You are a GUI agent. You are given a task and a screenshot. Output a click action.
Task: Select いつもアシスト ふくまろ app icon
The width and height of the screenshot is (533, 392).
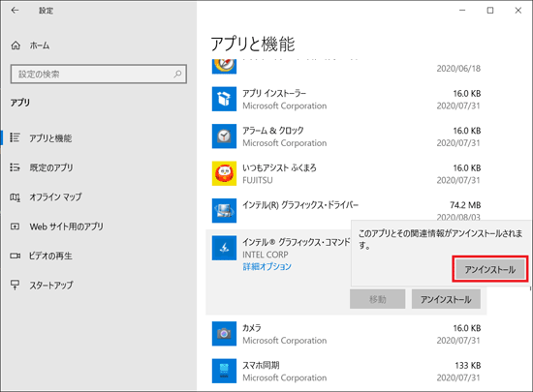(x=225, y=173)
